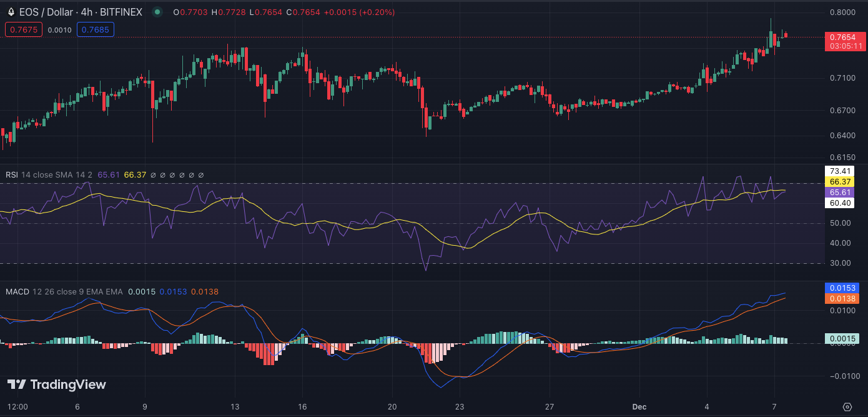Click 0.7100 on the price axis

pos(842,78)
